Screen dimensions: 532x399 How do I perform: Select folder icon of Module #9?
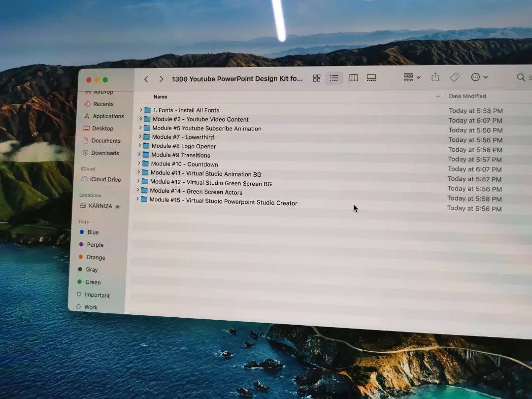click(x=146, y=154)
